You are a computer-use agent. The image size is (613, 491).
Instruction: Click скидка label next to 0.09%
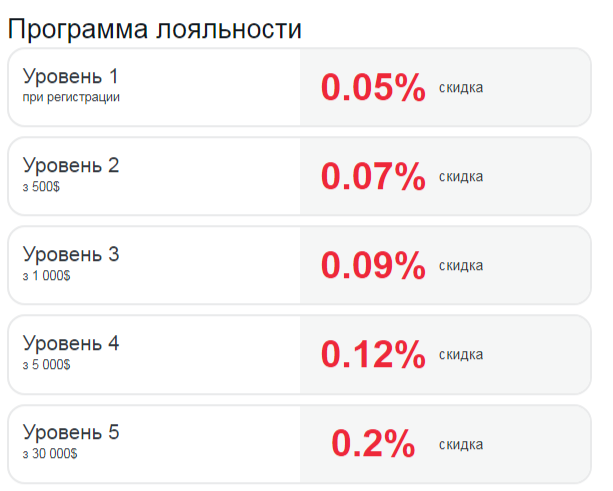[461, 266]
